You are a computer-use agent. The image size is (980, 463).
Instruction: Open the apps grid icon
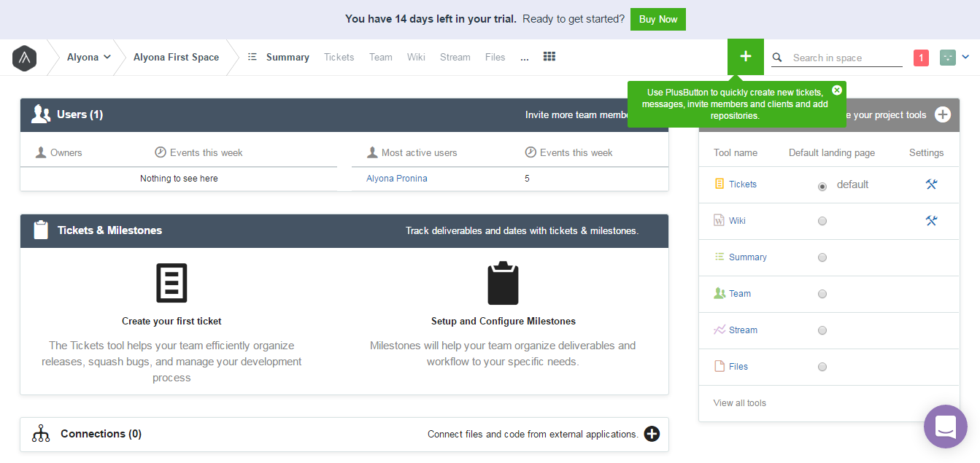coord(549,56)
